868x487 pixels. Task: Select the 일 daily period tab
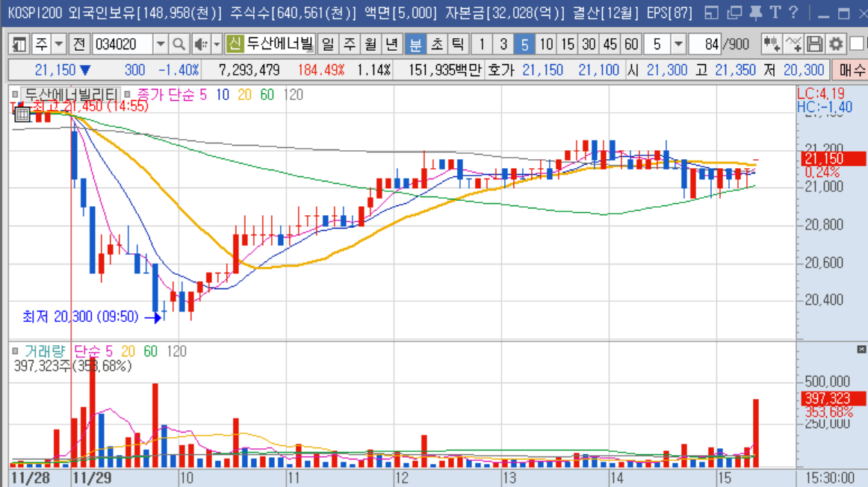click(x=328, y=44)
